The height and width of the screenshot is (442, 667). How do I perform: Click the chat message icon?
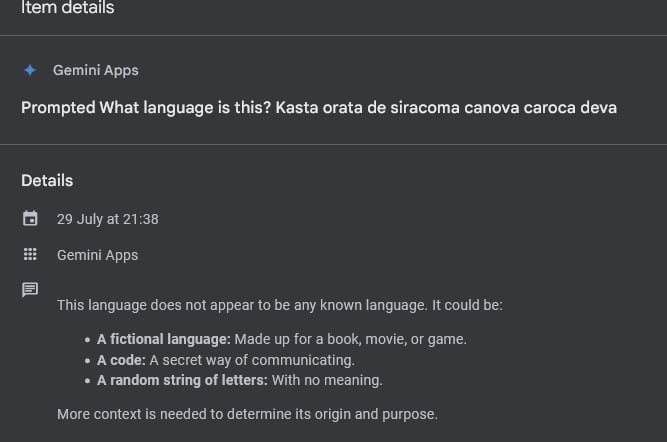[30, 290]
